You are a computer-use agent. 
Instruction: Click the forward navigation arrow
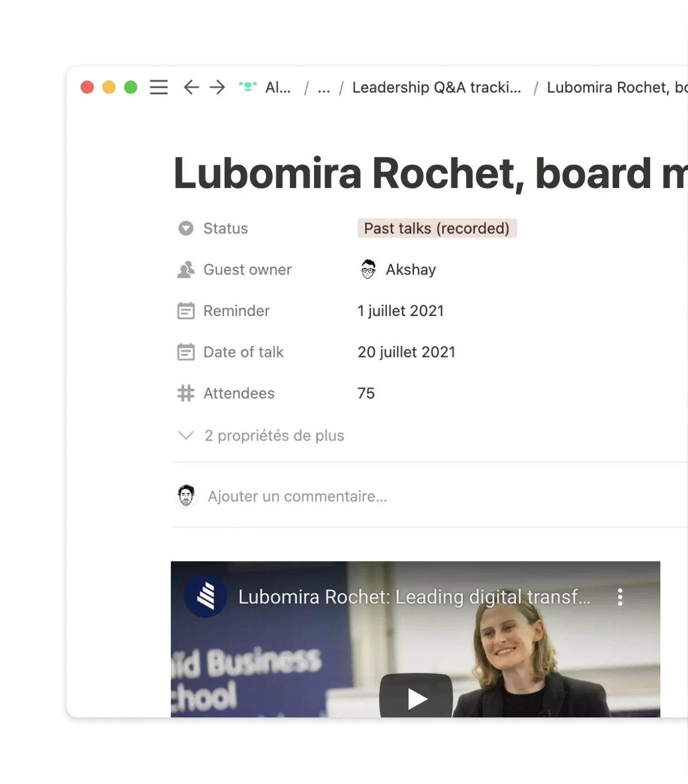pos(217,88)
